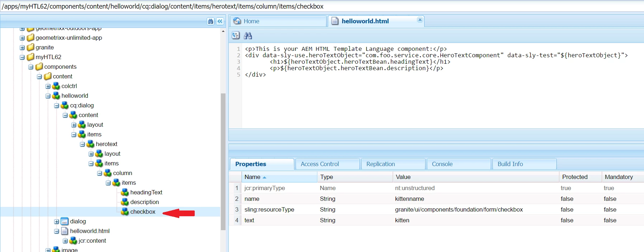644x252 pixels.
Task: Expand the geometrixx-unlimited-app folder
Action: 22,38
